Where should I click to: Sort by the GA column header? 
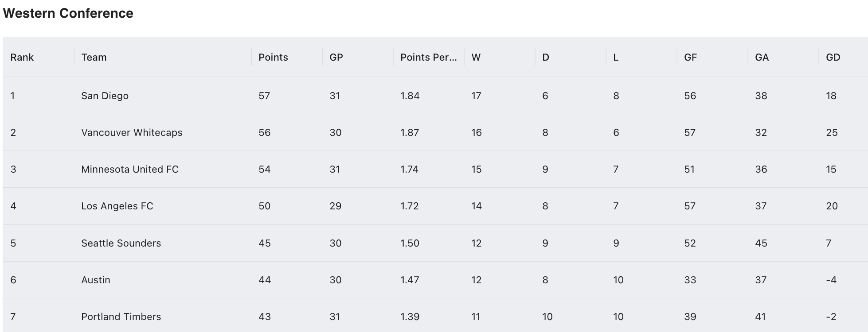(x=783, y=57)
